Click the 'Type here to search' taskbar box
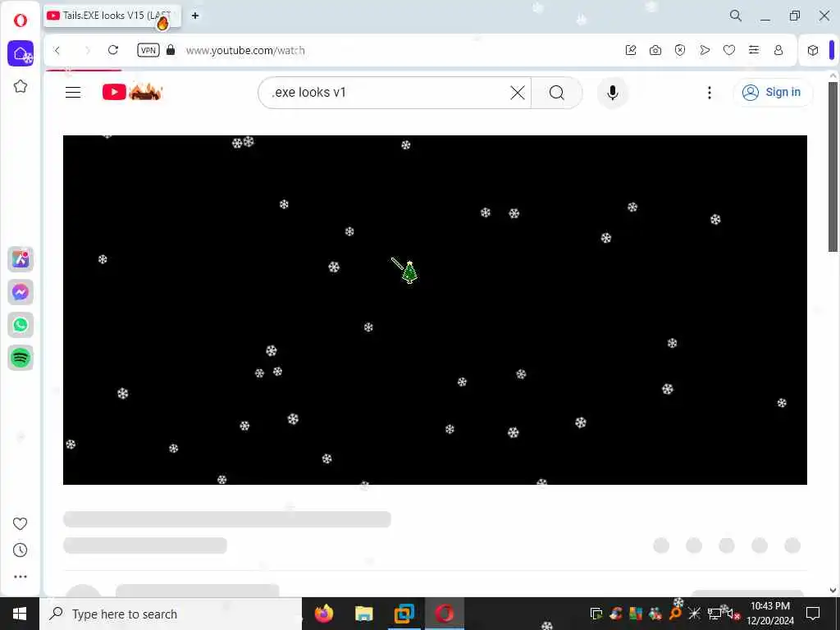The image size is (840, 630). click(x=171, y=614)
